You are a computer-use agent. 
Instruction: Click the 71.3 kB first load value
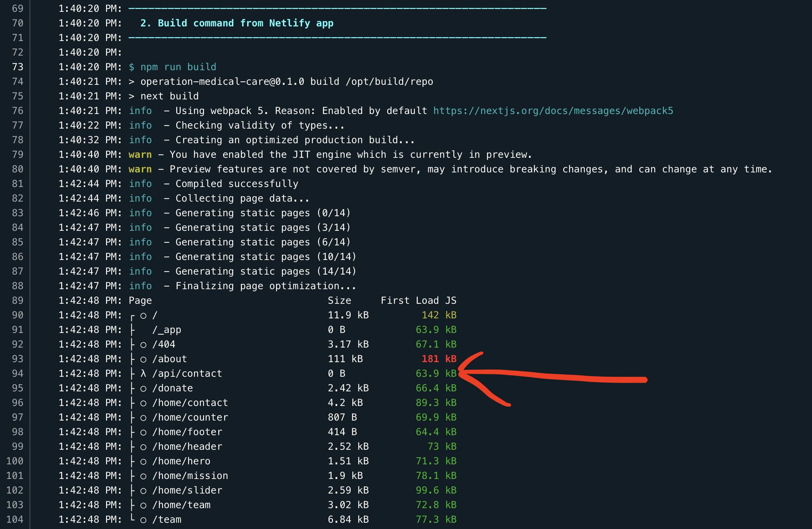click(436, 461)
